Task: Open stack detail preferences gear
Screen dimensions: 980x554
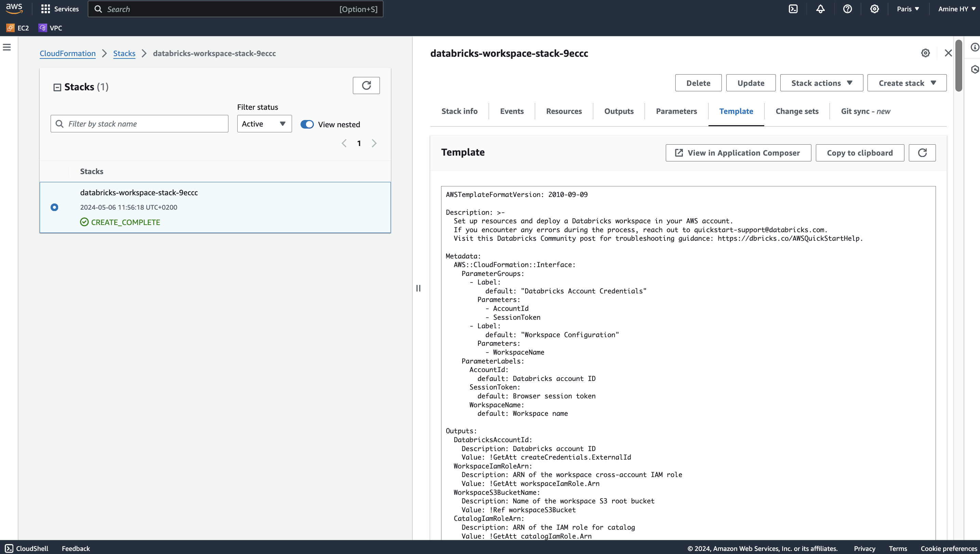Action: click(x=925, y=53)
